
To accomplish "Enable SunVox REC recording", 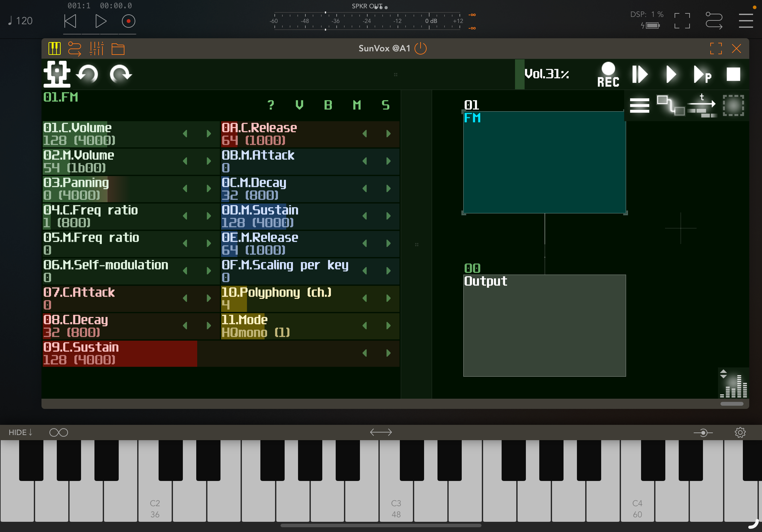I will 608,75.
